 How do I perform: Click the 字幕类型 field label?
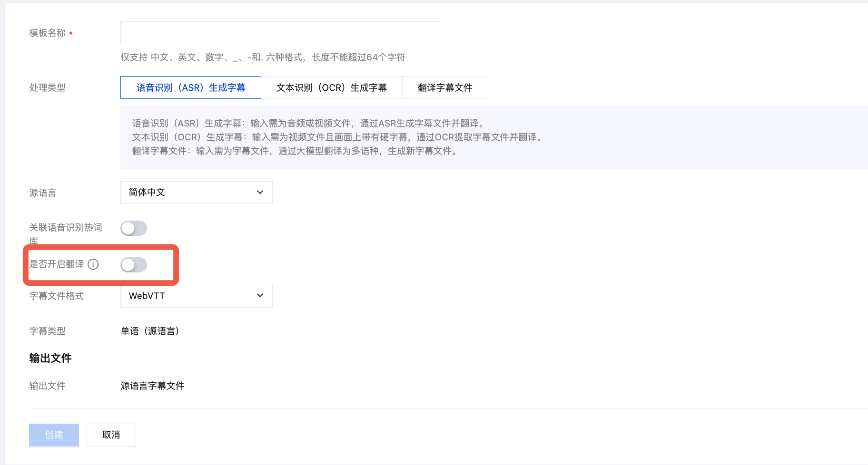tap(47, 331)
